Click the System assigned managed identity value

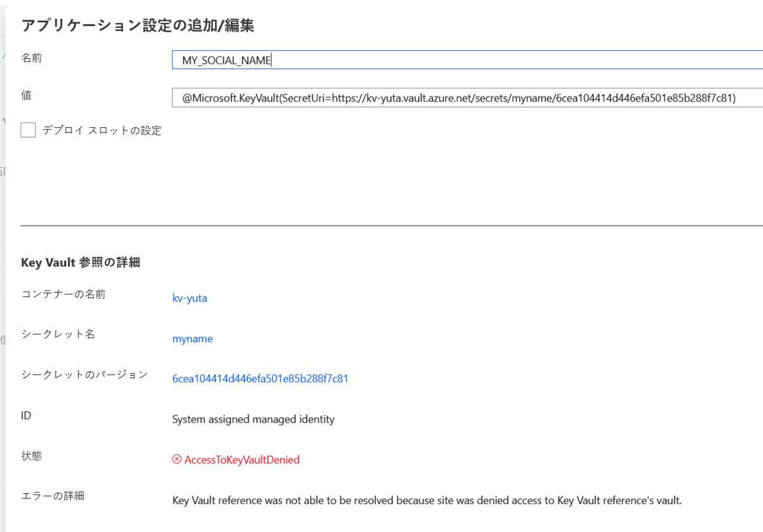253,419
